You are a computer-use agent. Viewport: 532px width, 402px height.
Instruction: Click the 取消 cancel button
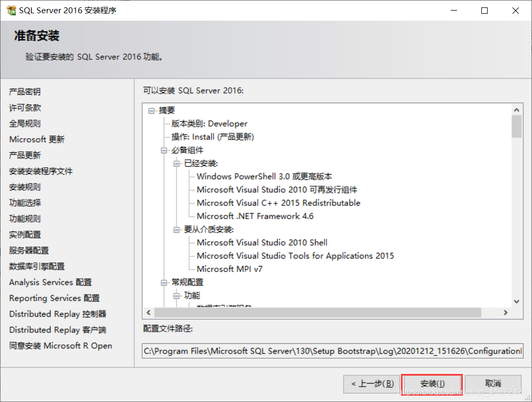pos(493,384)
